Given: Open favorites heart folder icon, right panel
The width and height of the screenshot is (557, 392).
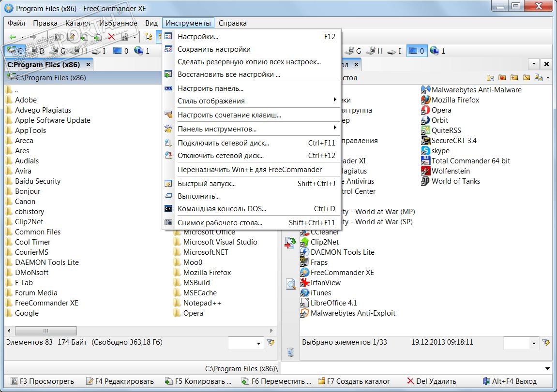Looking at the screenshot, I should [502, 78].
